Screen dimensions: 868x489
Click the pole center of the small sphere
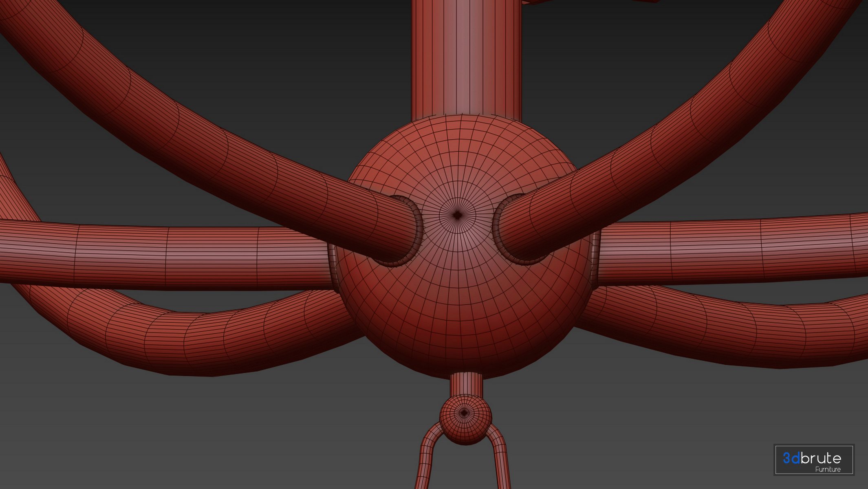(464, 413)
